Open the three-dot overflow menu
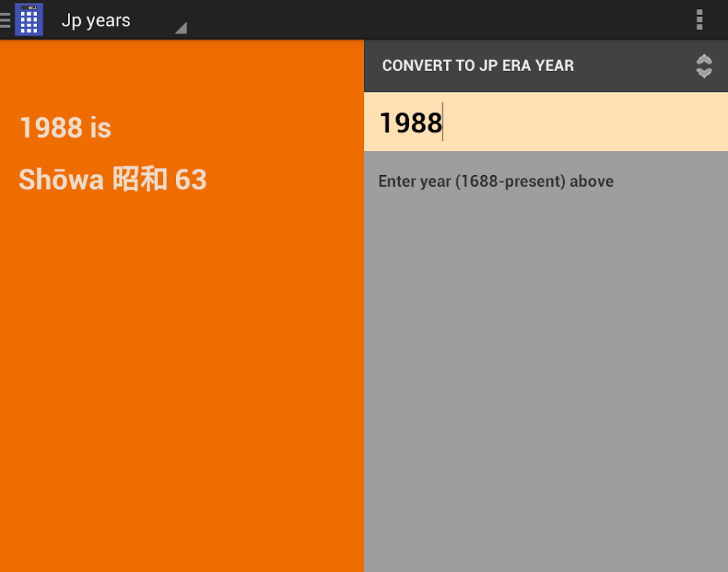Viewport: 728px width, 572px height. click(699, 19)
